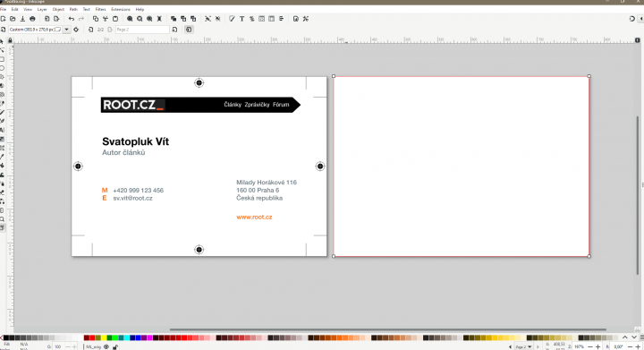Click the Copy icon in the toolbar
Image resolution: width=644 pixels, height=350 pixels.
(x=96, y=19)
